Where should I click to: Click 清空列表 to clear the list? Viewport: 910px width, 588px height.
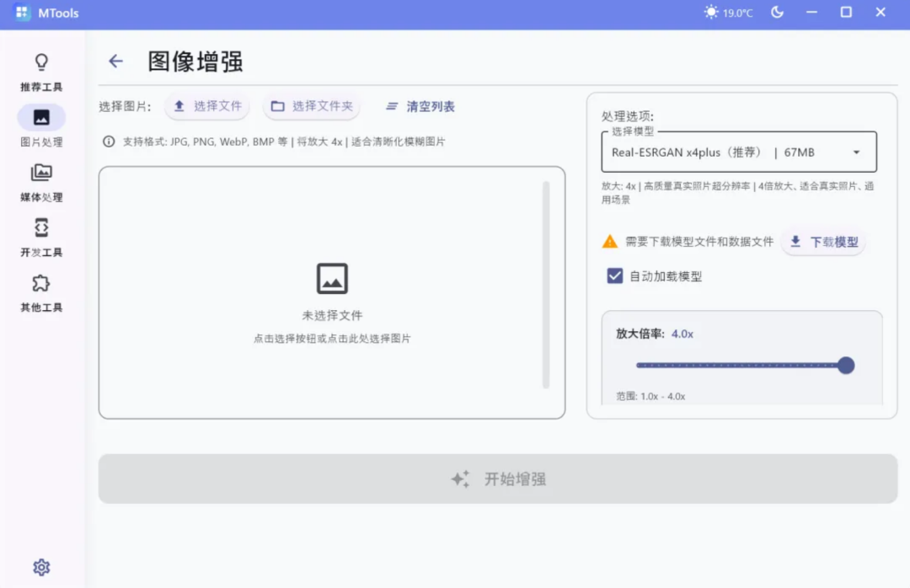pyautogui.click(x=420, y=106)
